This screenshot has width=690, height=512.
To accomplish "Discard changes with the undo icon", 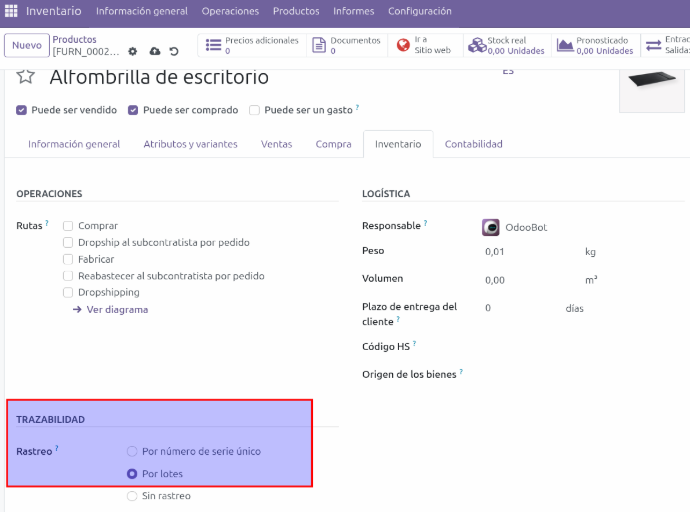I will click(174, 51).
